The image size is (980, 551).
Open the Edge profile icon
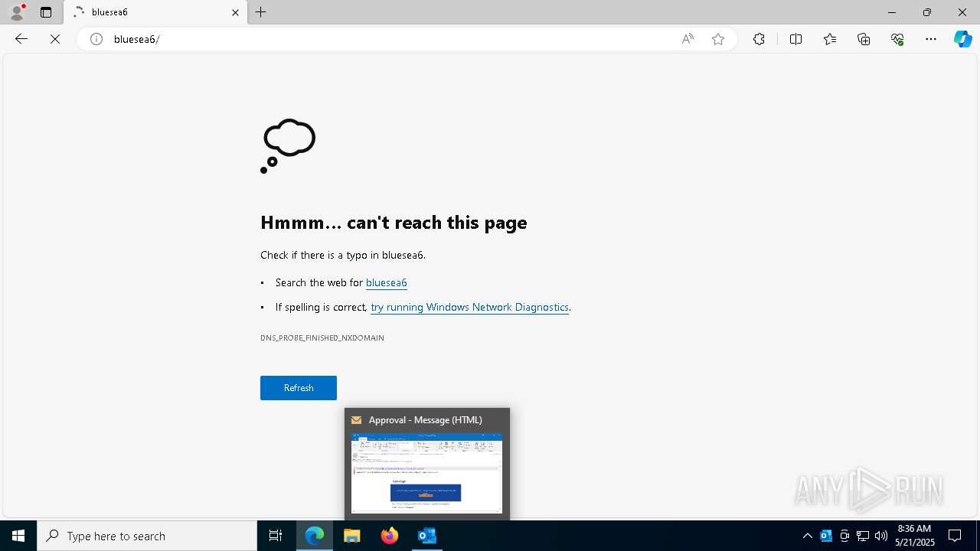pos(17,12)
